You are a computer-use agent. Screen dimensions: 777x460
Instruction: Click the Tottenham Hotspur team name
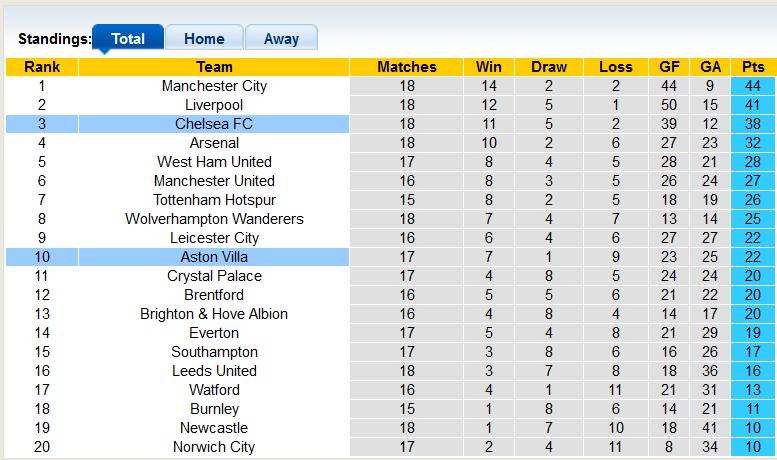[x=214, y=200]
